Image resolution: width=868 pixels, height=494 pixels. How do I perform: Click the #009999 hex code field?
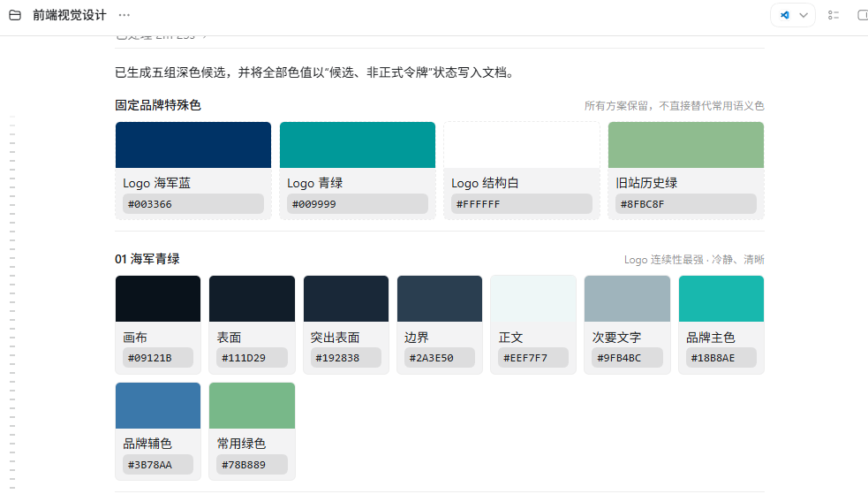[358, 204]
